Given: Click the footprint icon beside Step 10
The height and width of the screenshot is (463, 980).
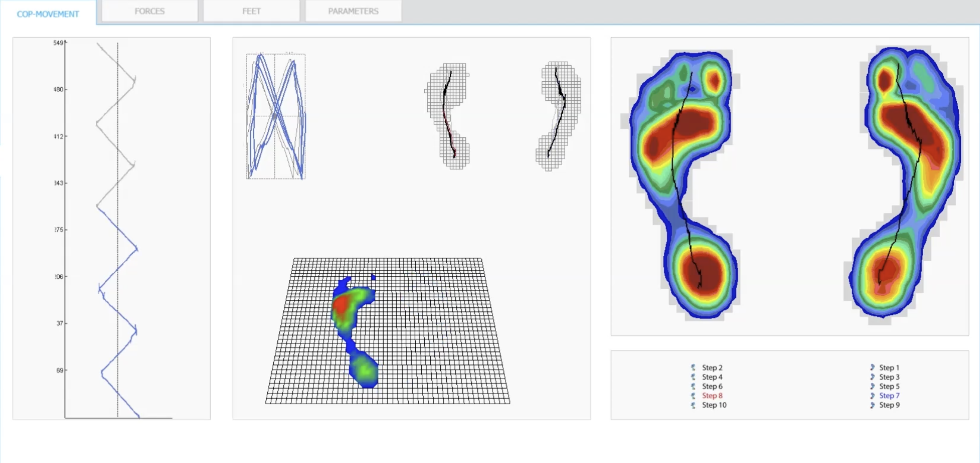Looking at the screenshot, I should (693, 405).
